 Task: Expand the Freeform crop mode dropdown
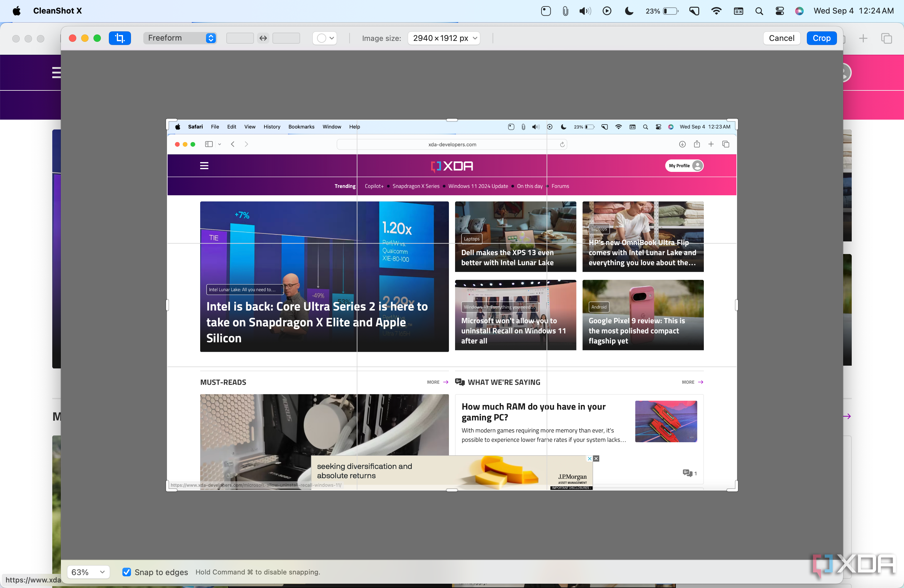(x=211, y=38)
